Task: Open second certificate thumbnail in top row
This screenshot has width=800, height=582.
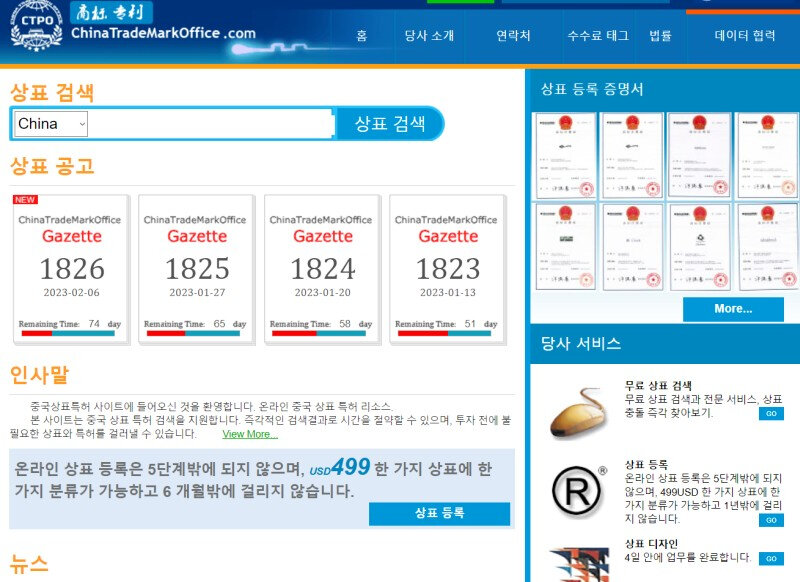Action: pos(632,155)
